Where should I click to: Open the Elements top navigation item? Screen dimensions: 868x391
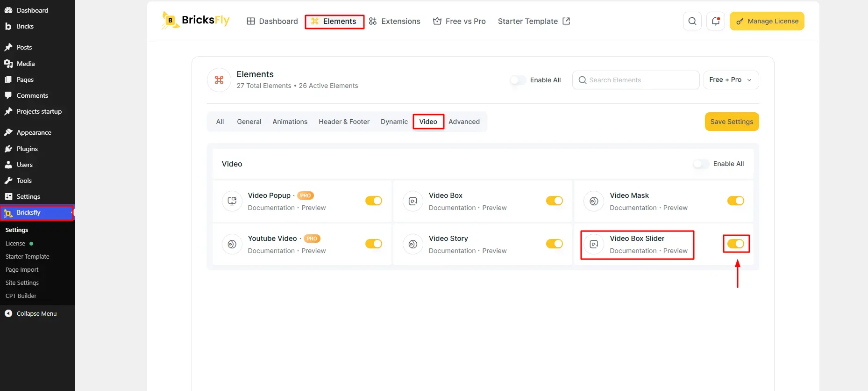[334, 21]
